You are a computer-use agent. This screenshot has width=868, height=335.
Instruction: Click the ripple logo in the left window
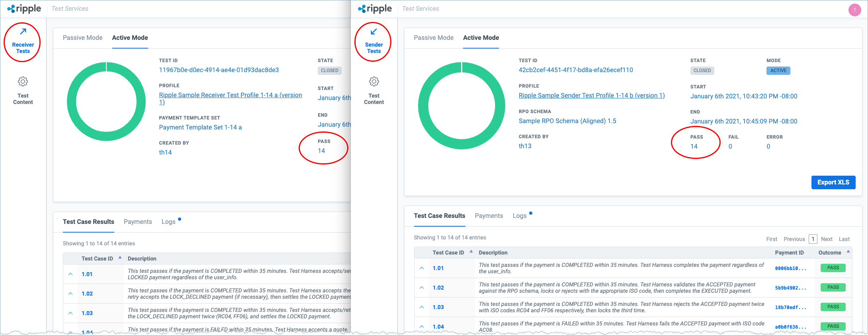tap(24, 9)
